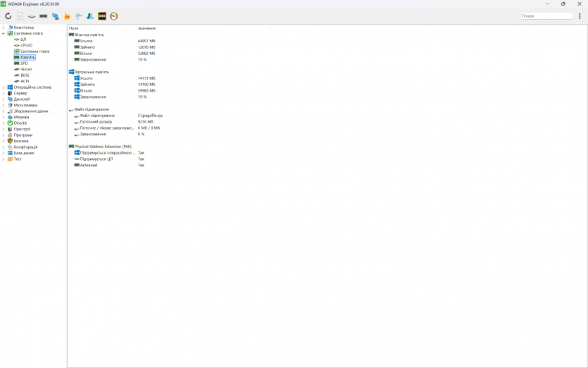Viewport: 588px width, 368px height.
Task: Click the network computers toolbar icon
Action: 55,16
